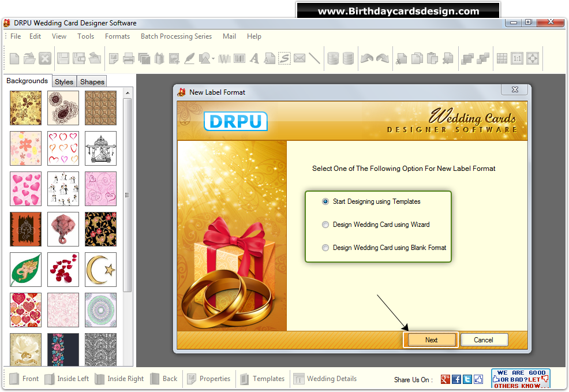Open the Batch Processing Series menu

(x=177, y=36)
